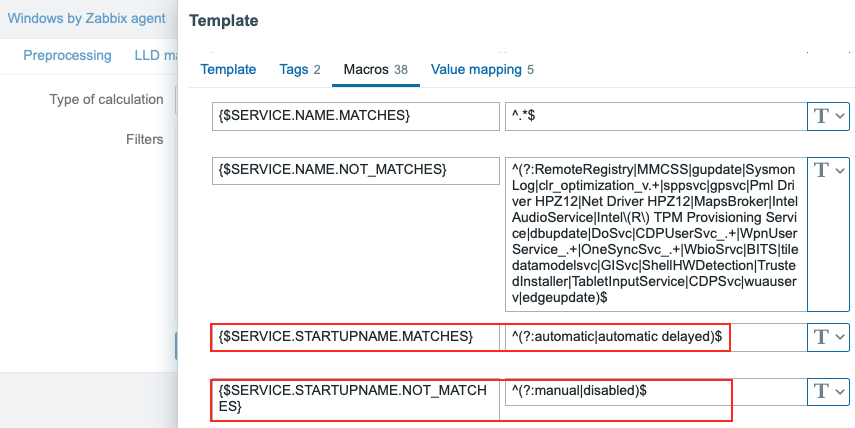855x428 pixels.
Task: Open type dropdown for SERVICE.STARTUPNAME.NOT_MATCHES macro
Action: [828, 392]
